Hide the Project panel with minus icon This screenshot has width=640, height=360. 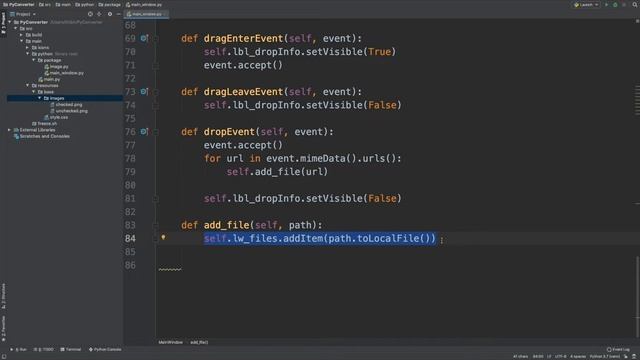click(x=118, y=14)
